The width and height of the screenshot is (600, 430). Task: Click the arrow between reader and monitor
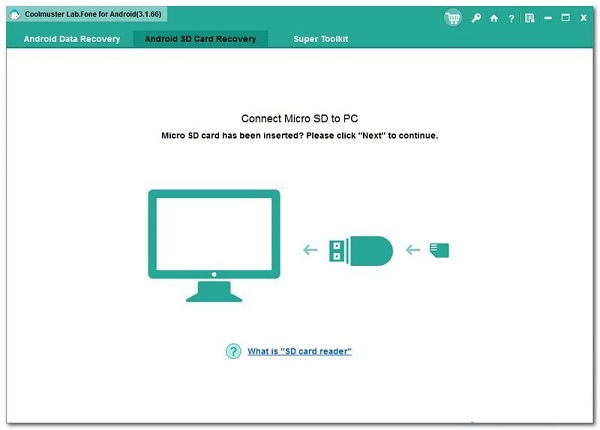coord(310,250)
